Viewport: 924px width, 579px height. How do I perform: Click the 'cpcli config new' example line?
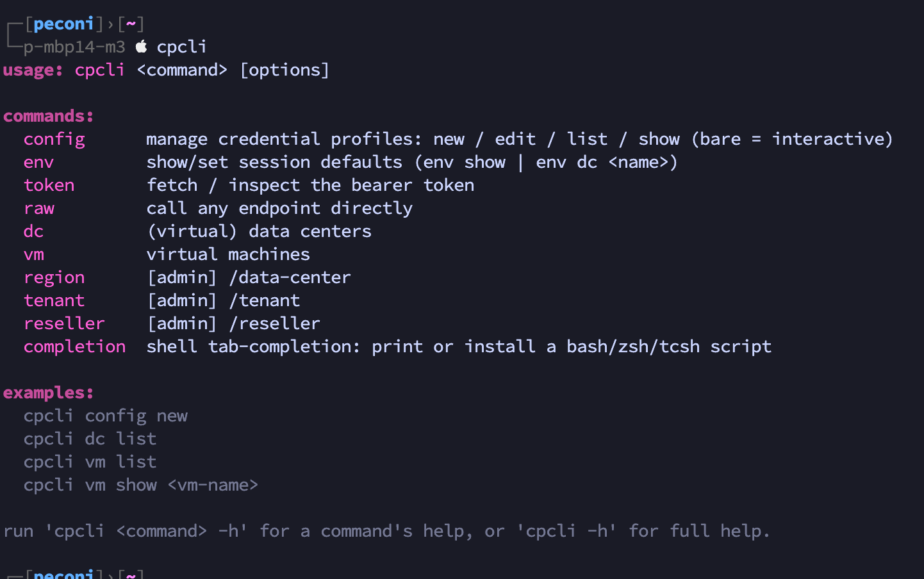[x=106, y=416]
